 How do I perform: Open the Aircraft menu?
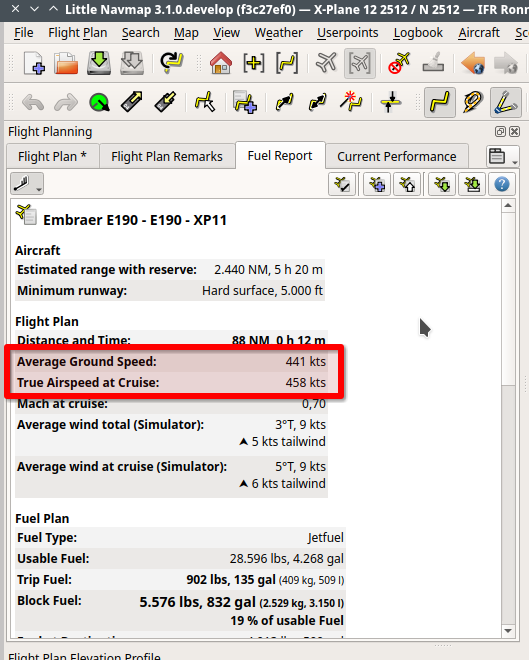[x=479, y=33]
